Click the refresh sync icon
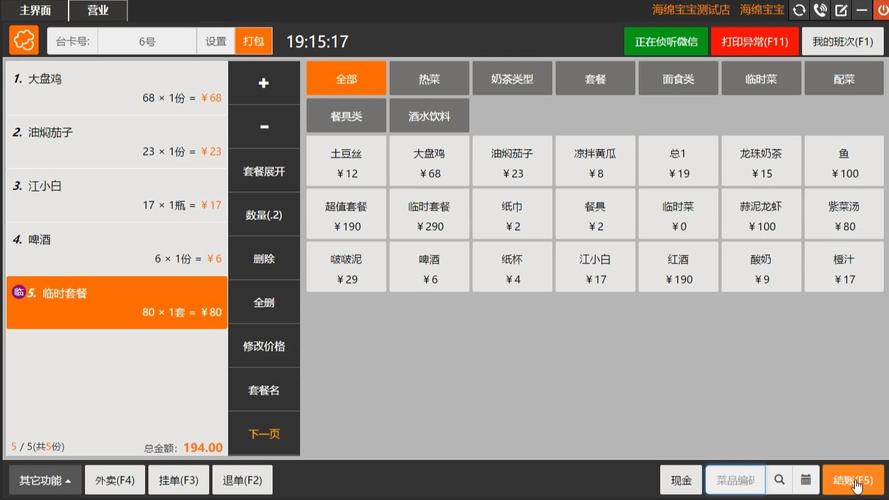 click(x=799, y=10)
